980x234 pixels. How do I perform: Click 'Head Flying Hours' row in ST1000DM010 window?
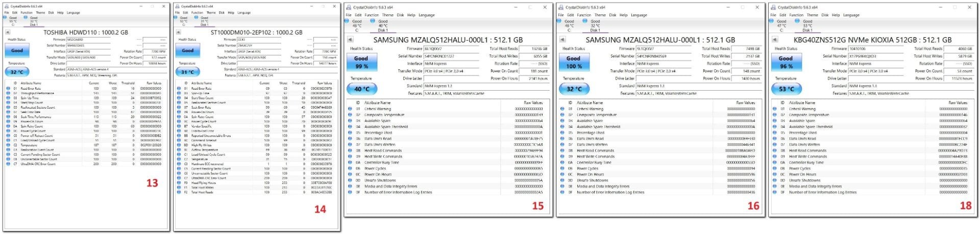point(256,183)
